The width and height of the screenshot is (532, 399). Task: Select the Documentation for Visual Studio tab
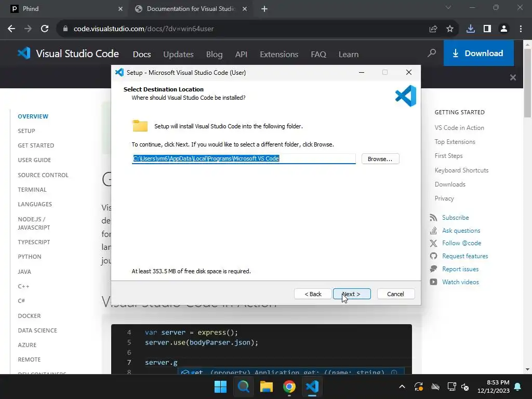(191, 9)
